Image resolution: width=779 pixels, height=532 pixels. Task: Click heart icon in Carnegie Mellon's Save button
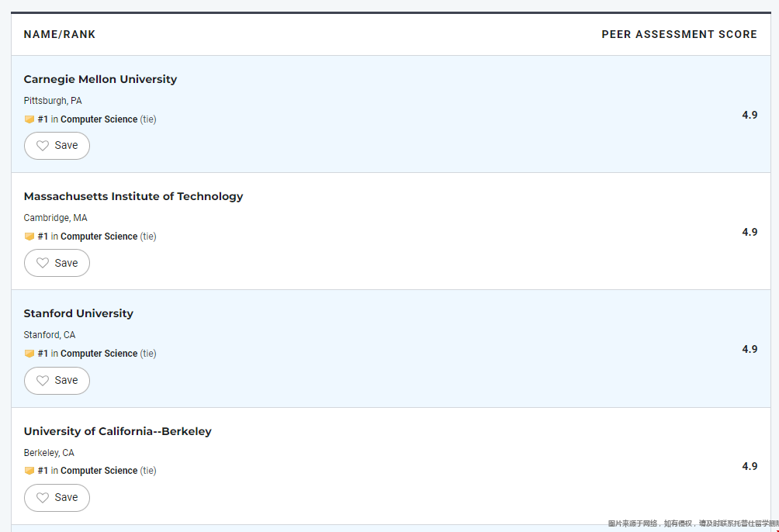(x=43, y=146)
